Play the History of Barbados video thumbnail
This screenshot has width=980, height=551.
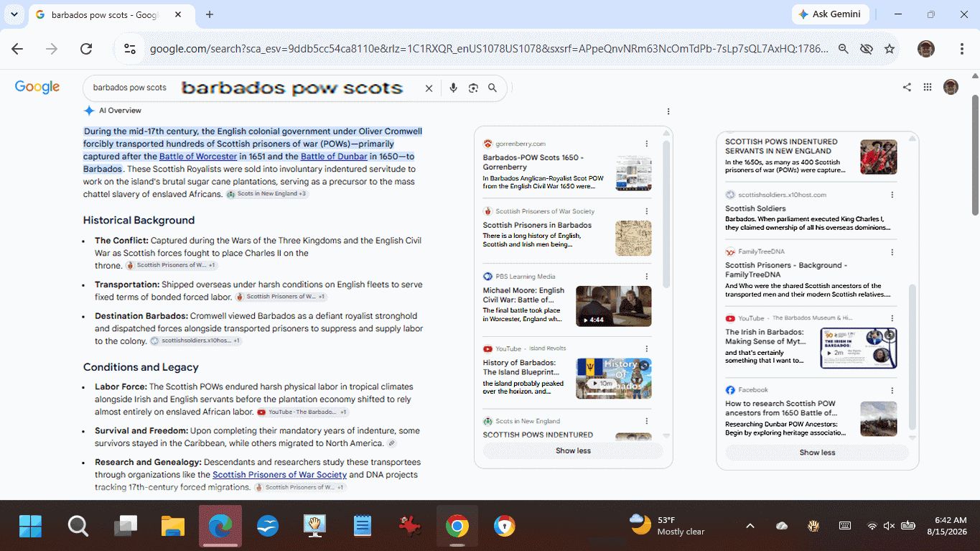click(614, 379)
